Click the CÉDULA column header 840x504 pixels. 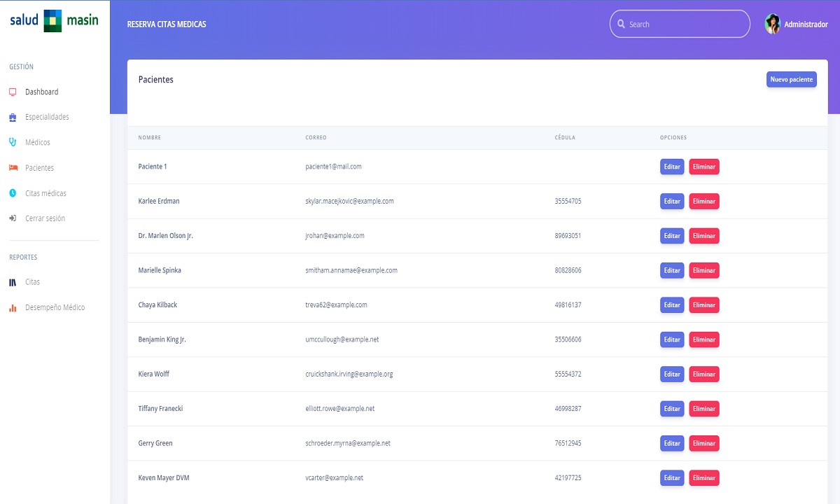click(565, 138)
